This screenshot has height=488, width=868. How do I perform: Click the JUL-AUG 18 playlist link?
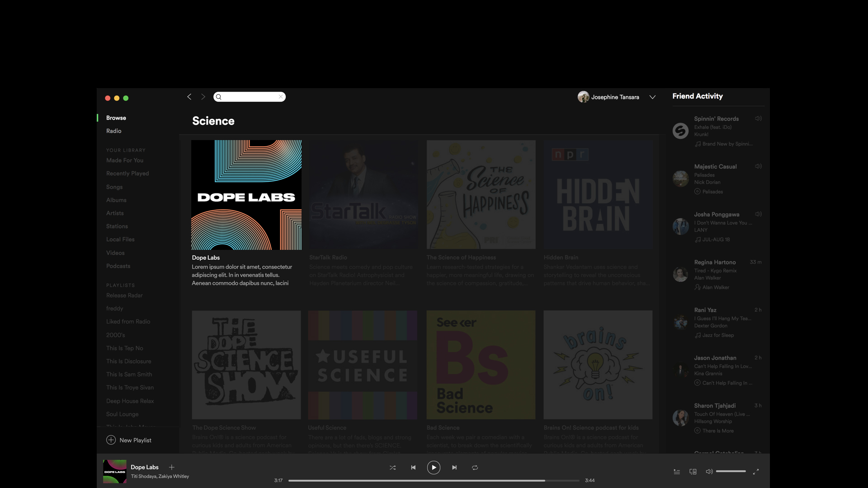712,239
